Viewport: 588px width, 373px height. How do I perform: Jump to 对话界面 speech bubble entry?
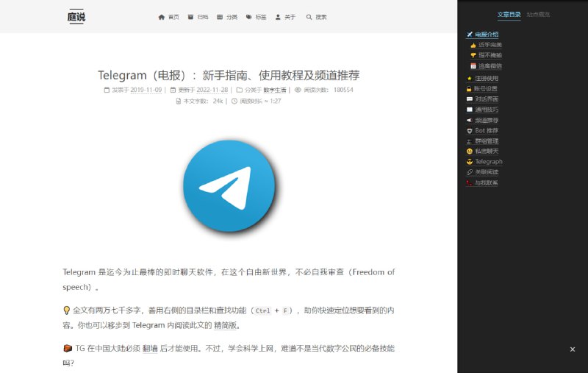(483, 99)
